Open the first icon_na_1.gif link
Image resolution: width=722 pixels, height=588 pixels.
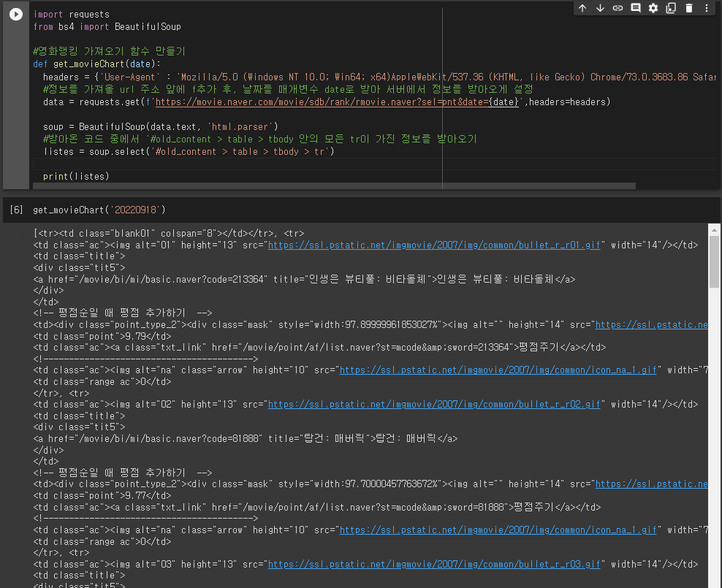[x=498, y=370]
